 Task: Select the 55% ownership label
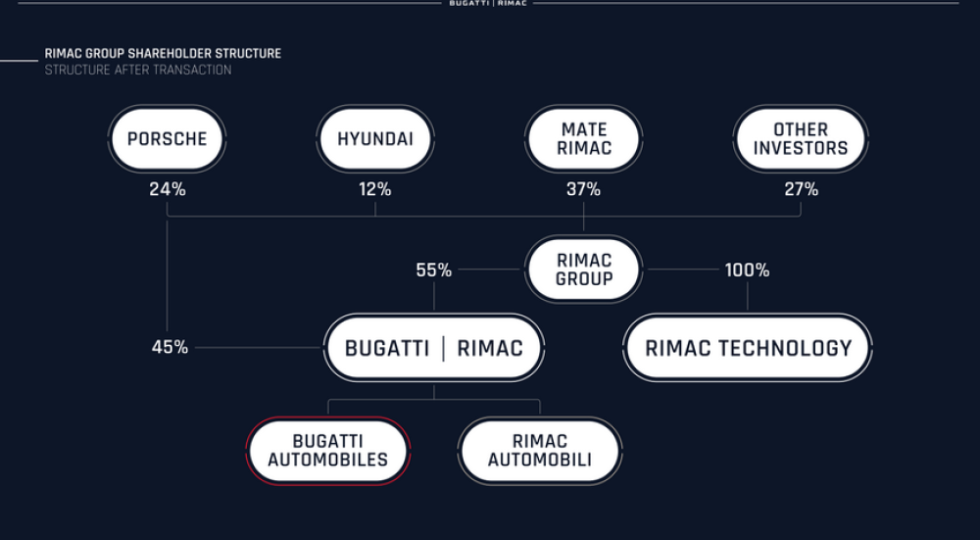coord(434,270)
